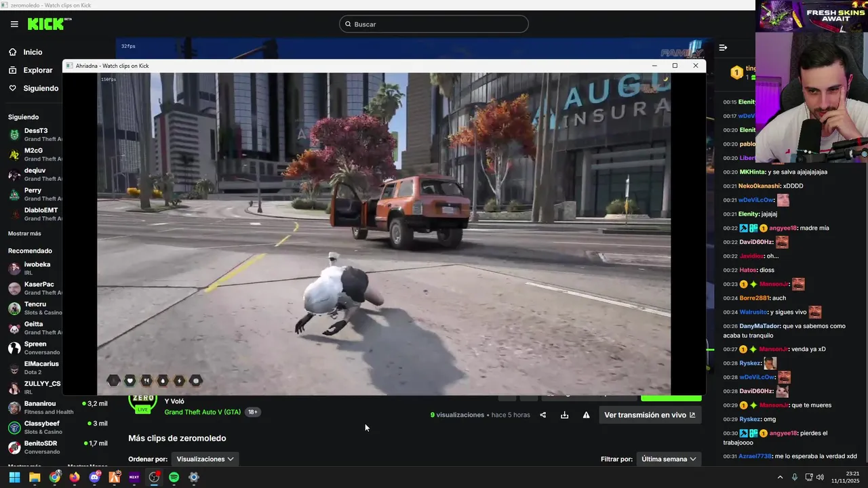Open Discord from taskbar
Viewport: 868px width, 488px height.
point(94,477)
